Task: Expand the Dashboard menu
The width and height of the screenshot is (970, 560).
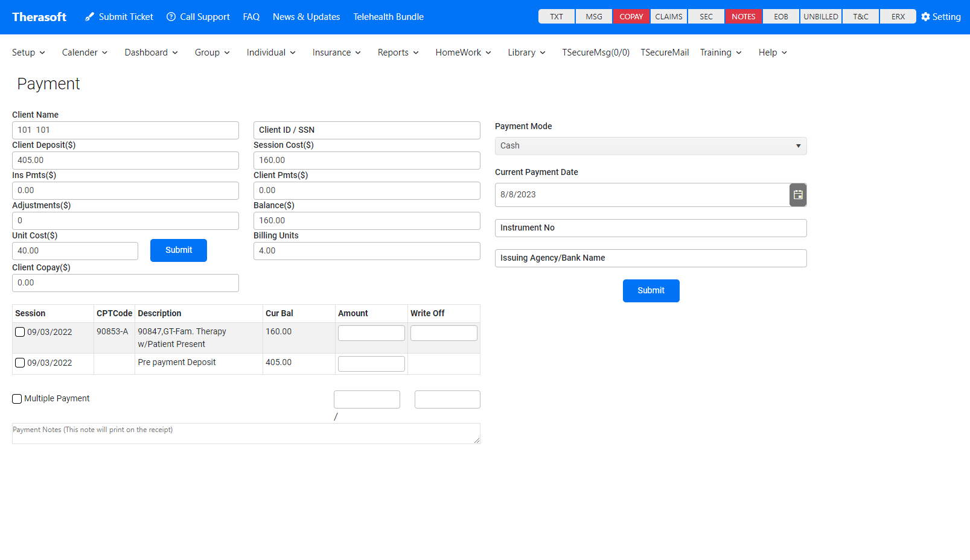Action: 151,52
